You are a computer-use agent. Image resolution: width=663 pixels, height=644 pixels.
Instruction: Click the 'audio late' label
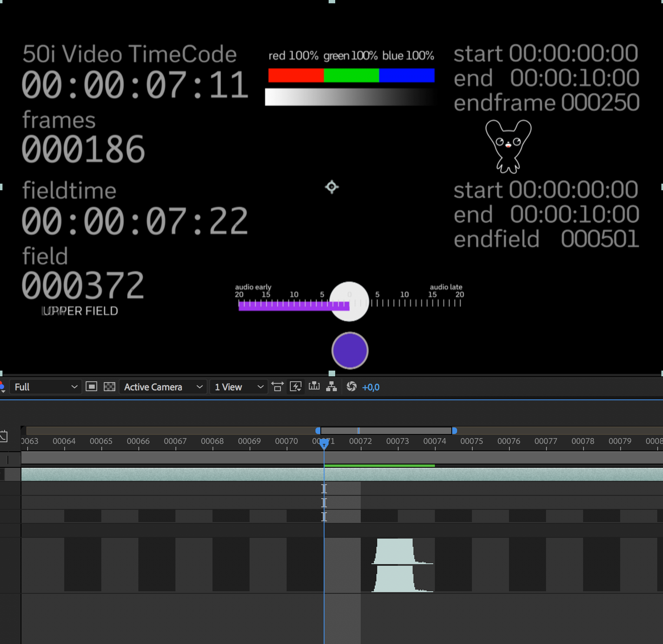click(x=446, y=287)
